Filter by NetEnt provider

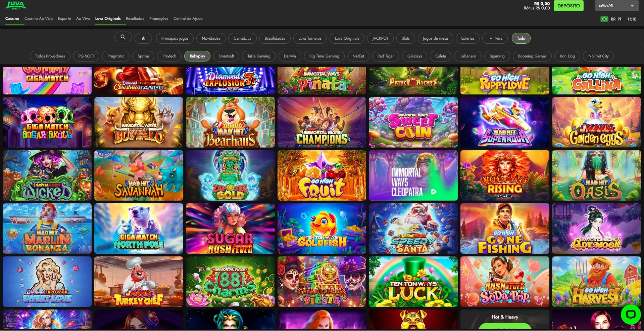pos(358,56)
